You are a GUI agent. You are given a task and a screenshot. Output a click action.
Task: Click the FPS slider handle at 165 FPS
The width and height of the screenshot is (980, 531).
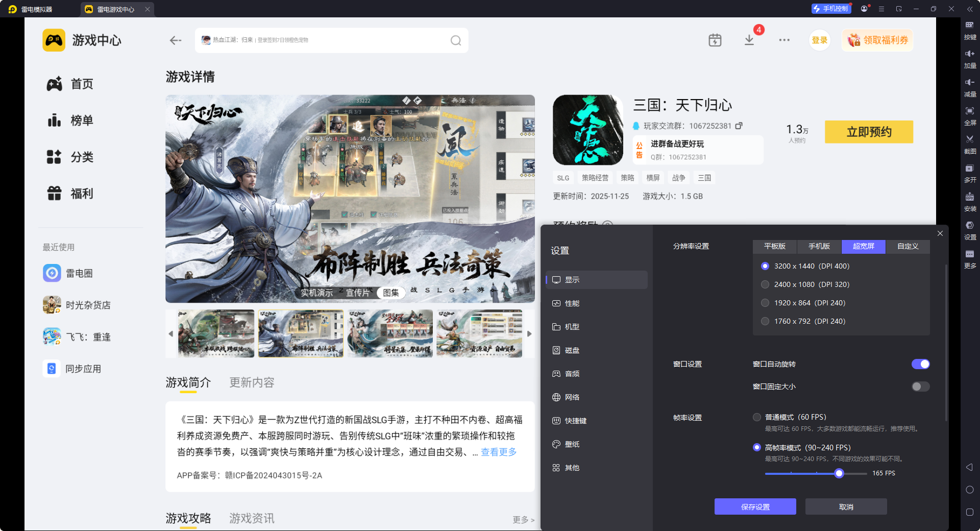839,473
